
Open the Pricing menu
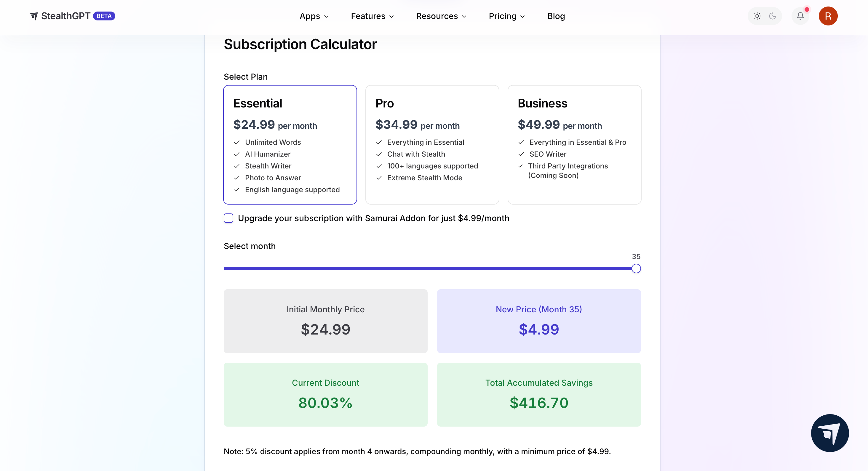tap(506, 16)
